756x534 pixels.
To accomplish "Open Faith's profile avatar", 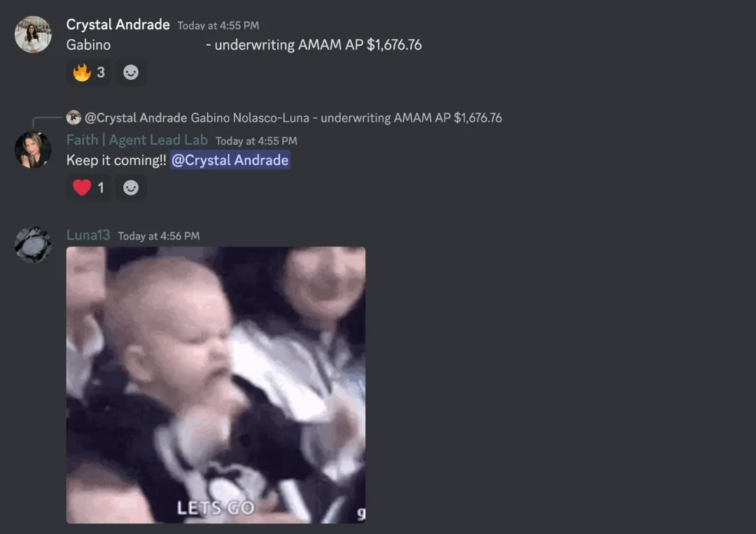I will tap(33, 149).
